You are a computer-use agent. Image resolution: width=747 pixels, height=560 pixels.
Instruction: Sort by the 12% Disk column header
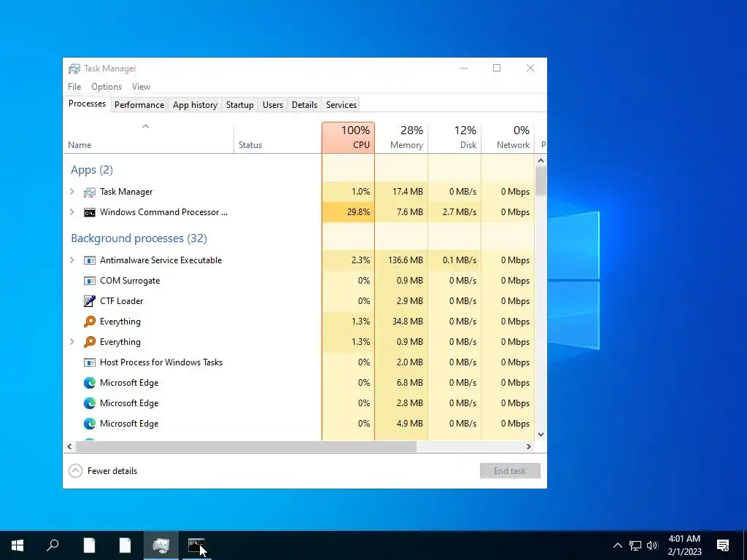(455, 138)
